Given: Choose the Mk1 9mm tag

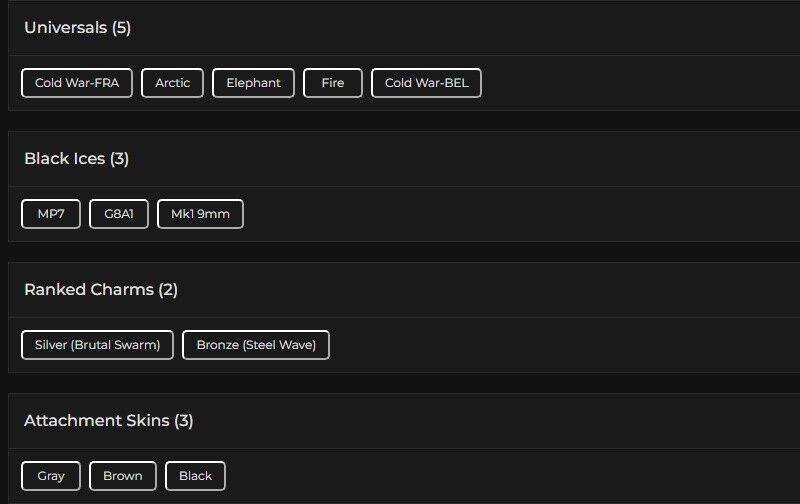Looking at the screenshot, I should pyautogui.click(x=200, y=214).
